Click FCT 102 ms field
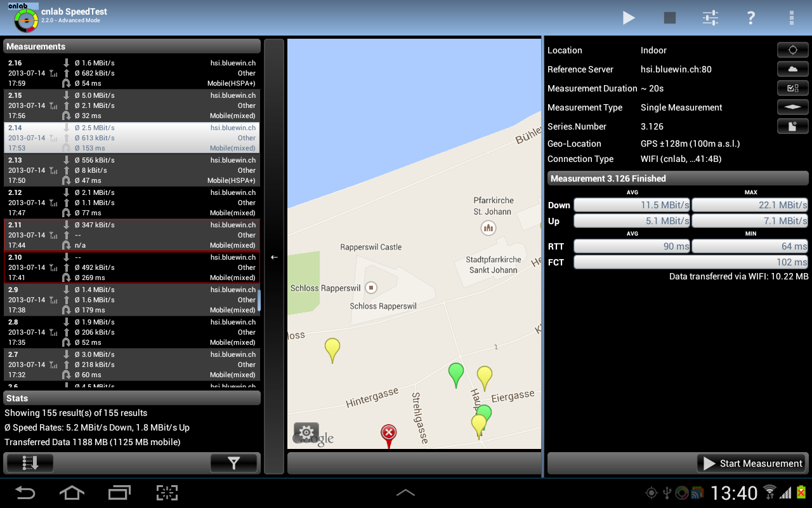The height and width of the screenshot is (508, 812). pos(691,262)
